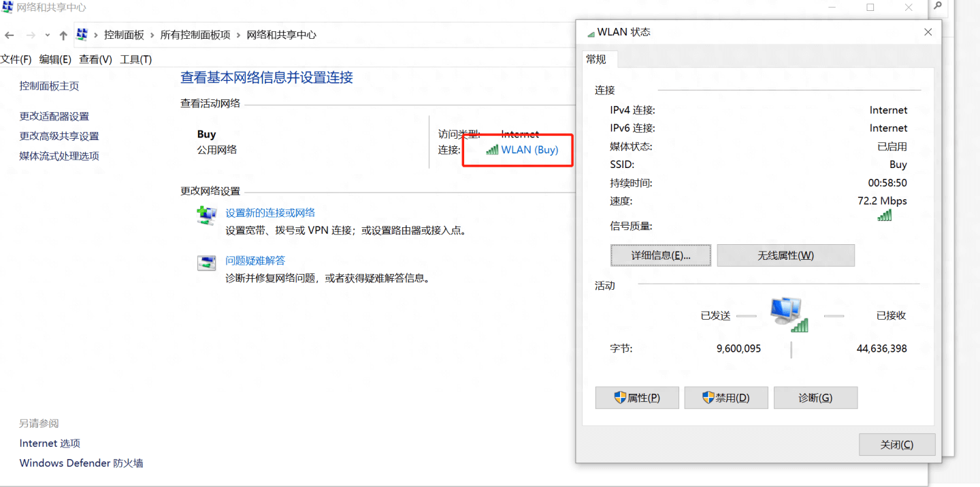Open the recent locations dropdown in address bar
Viewport: 980px width, 487px height.
tap(46, 35)
